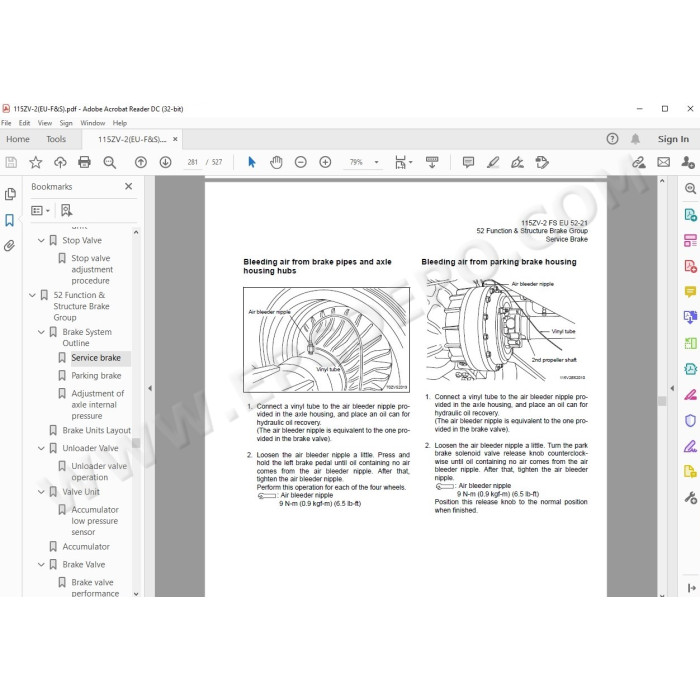Open the Page Thumbnails panel
Screen dimensions: 700x700
tap(10, 194)
